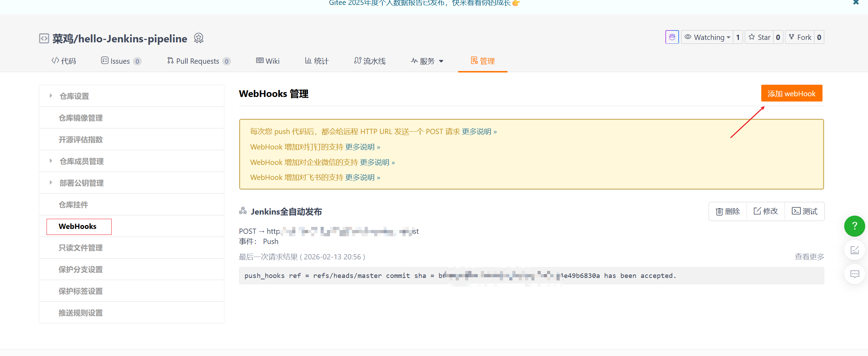Open the 服务 dropdown menu

tap(427, 61)
